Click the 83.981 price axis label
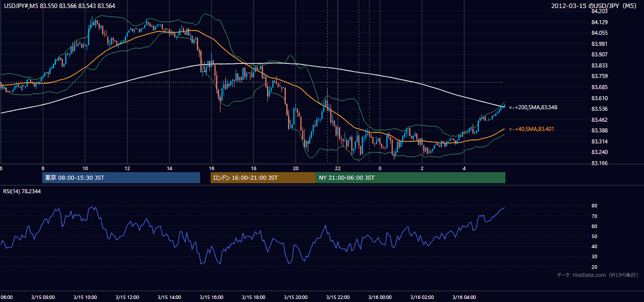Viewport: 644px width, 302px height. click(x=600, y=44)
